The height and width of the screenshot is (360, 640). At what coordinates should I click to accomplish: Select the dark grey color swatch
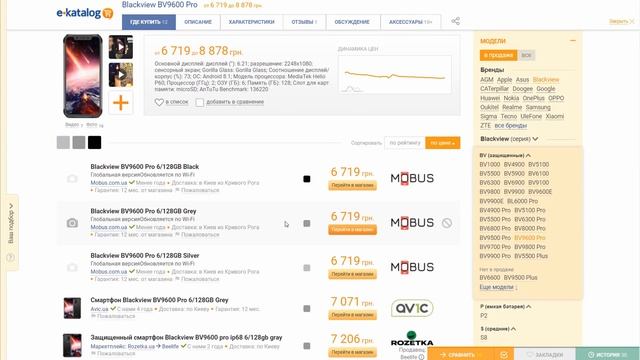pyautogui.click(x=79, y=142)
